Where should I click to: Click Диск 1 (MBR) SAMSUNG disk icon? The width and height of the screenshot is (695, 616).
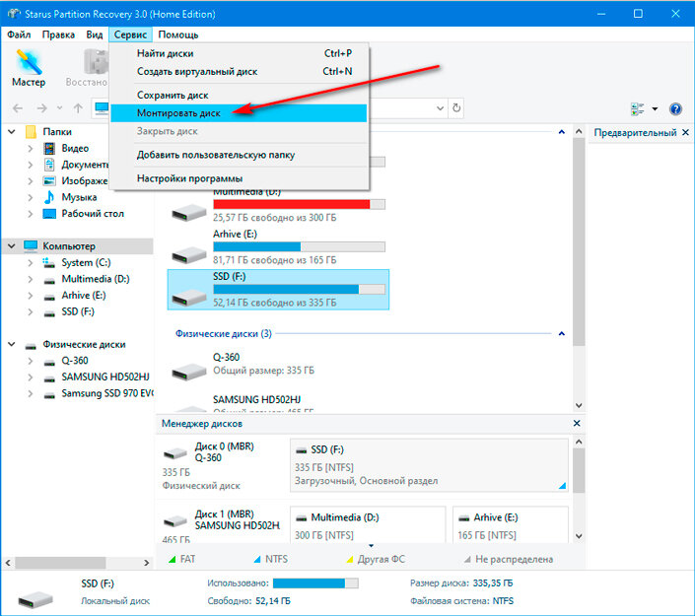tap(175, 520)
